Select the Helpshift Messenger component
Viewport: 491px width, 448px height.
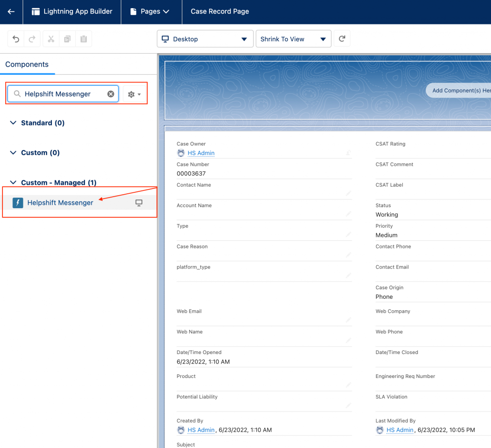point(60,202)
